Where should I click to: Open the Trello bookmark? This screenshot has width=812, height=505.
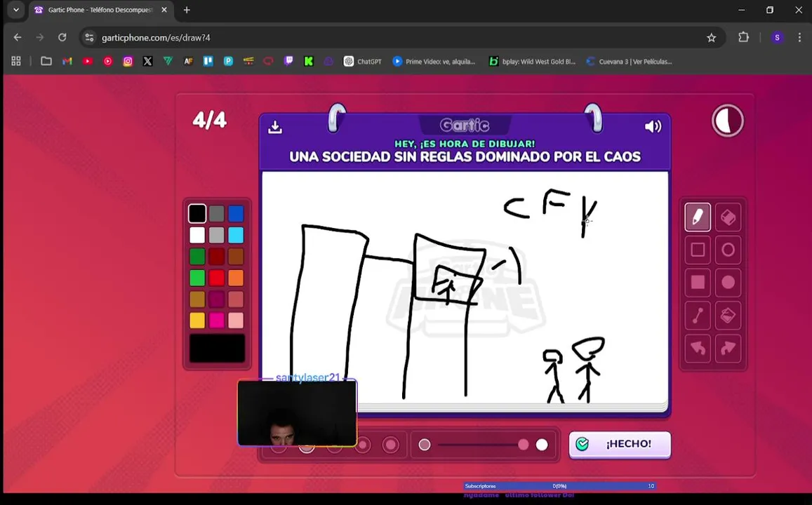(208, 61)
